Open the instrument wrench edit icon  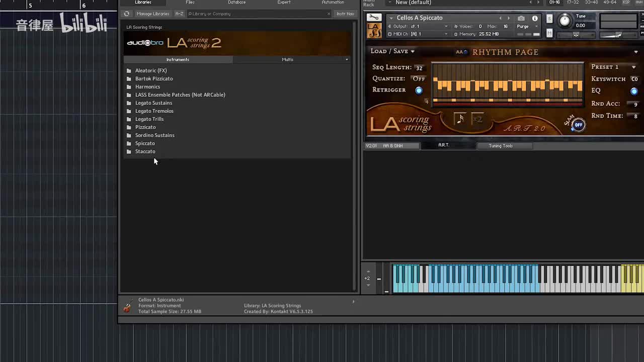(374, 18)
